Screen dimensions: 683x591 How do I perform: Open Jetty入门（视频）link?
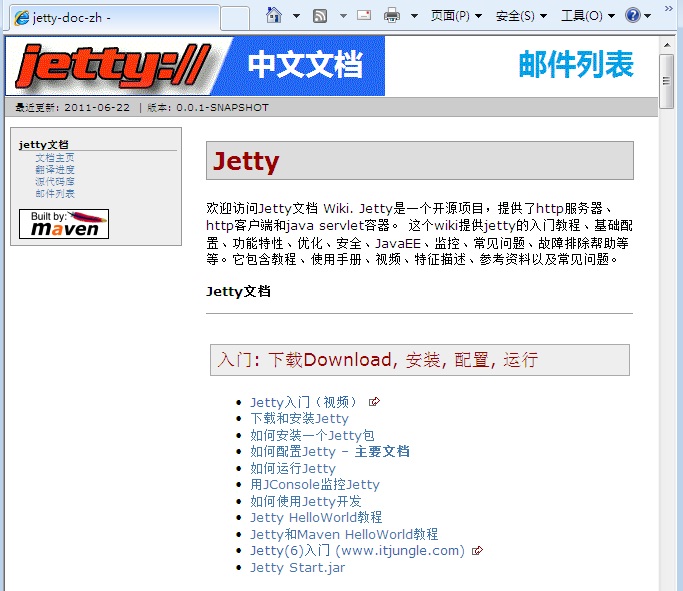303,402
